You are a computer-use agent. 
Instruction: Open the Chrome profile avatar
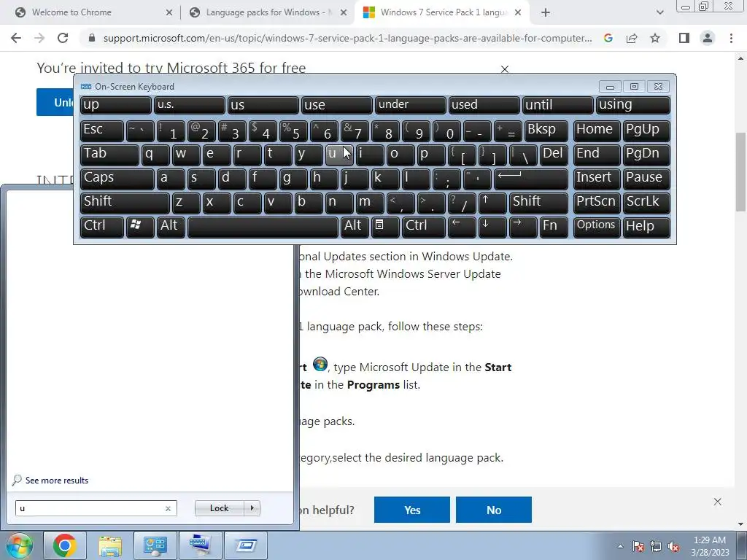coord(708,38)
